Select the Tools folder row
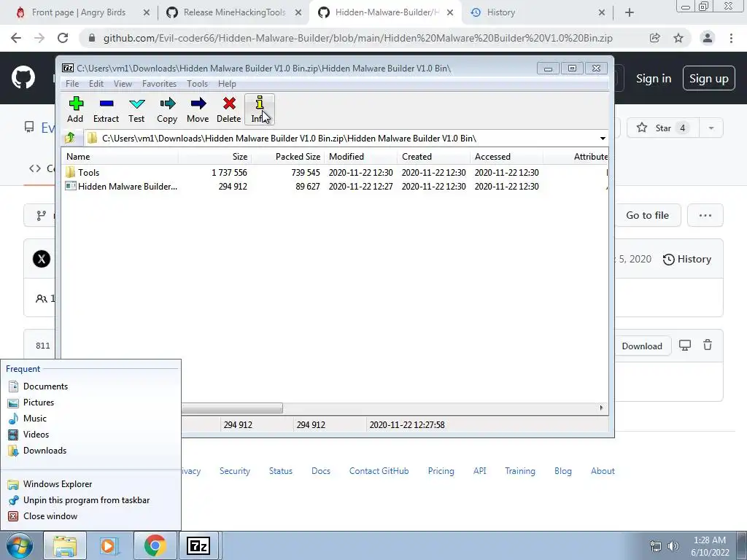The height and width of the screenshot is (560, 747). pos(334,172)
